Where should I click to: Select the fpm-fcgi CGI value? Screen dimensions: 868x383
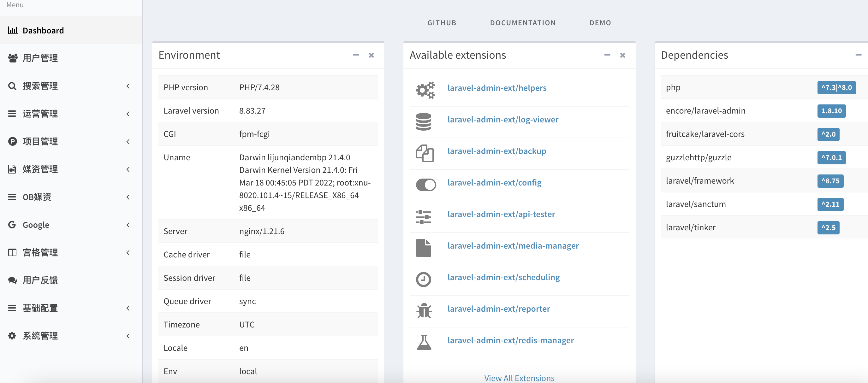coord(254,134)
